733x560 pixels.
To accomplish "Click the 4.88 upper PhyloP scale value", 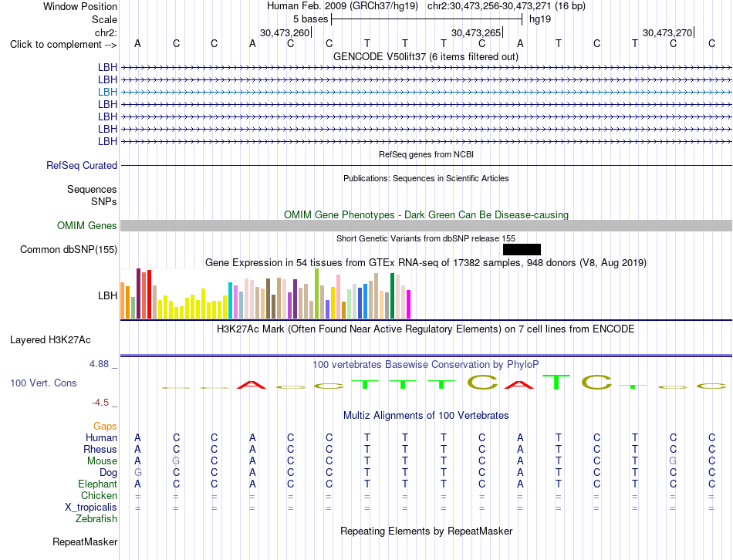I will click(x=99, y=363).
